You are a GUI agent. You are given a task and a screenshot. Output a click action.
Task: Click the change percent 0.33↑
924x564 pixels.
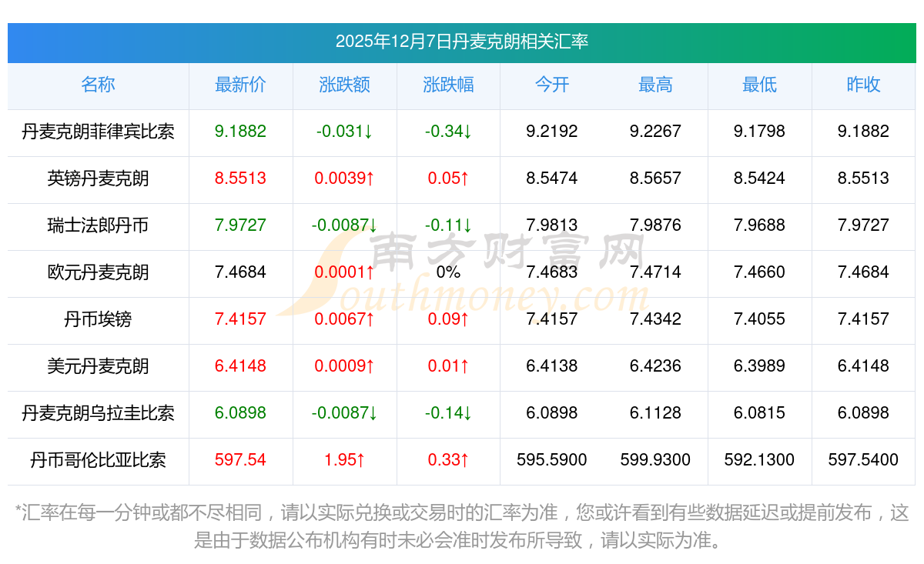pos(448,460)
